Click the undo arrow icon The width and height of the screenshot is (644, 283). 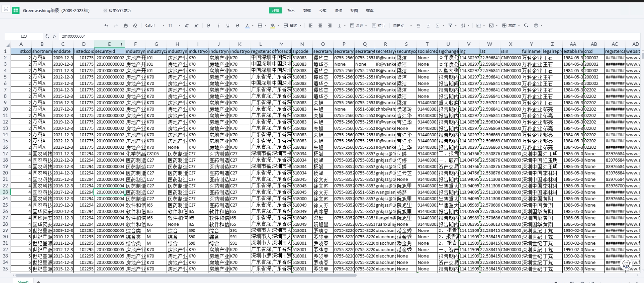(x=106, y=26)
